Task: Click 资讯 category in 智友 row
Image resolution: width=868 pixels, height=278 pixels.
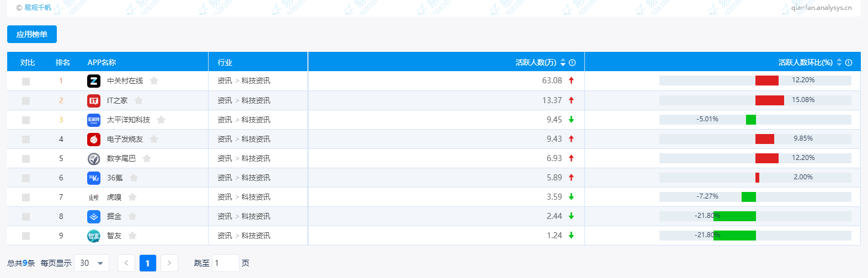Action: (x=225, y=236)
